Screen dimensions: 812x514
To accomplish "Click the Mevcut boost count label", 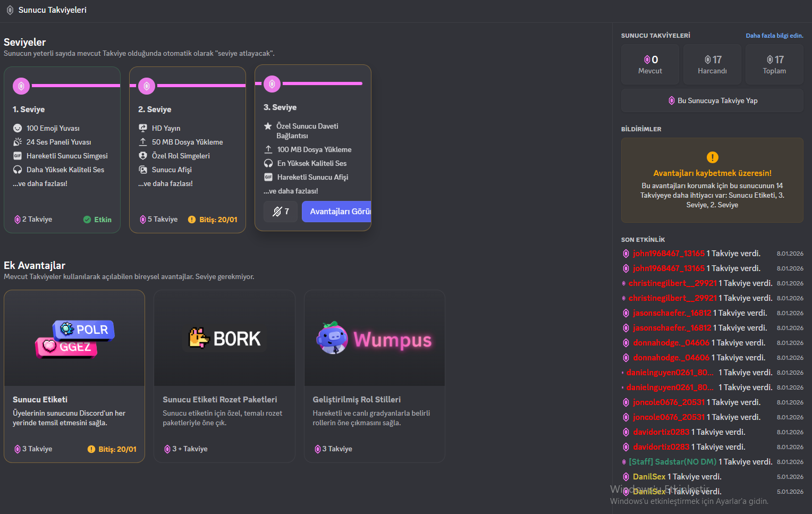I will click(x=650, y=71).
